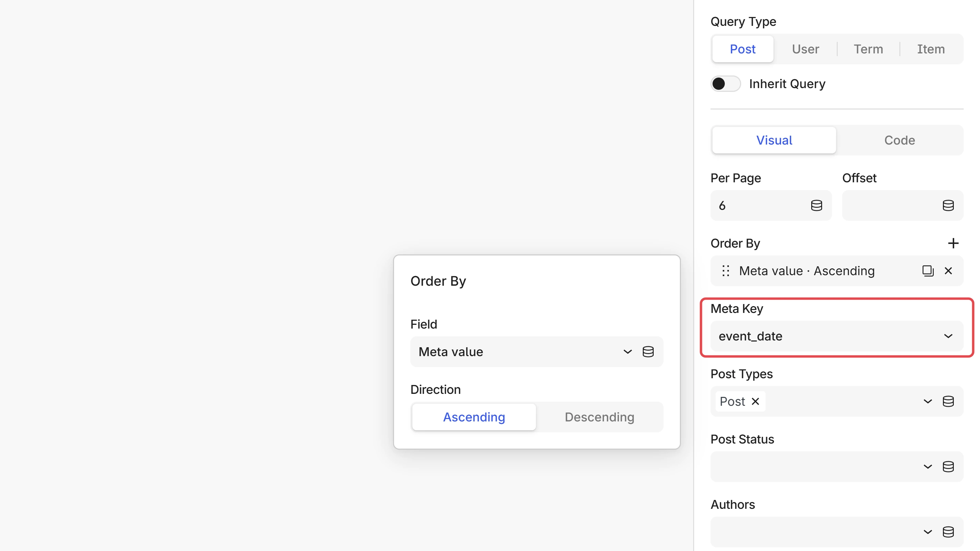The width and height of the screenshot is (980, 551).
Task: Click dynamic data icon in Authors field
Action: pos(948,532)
